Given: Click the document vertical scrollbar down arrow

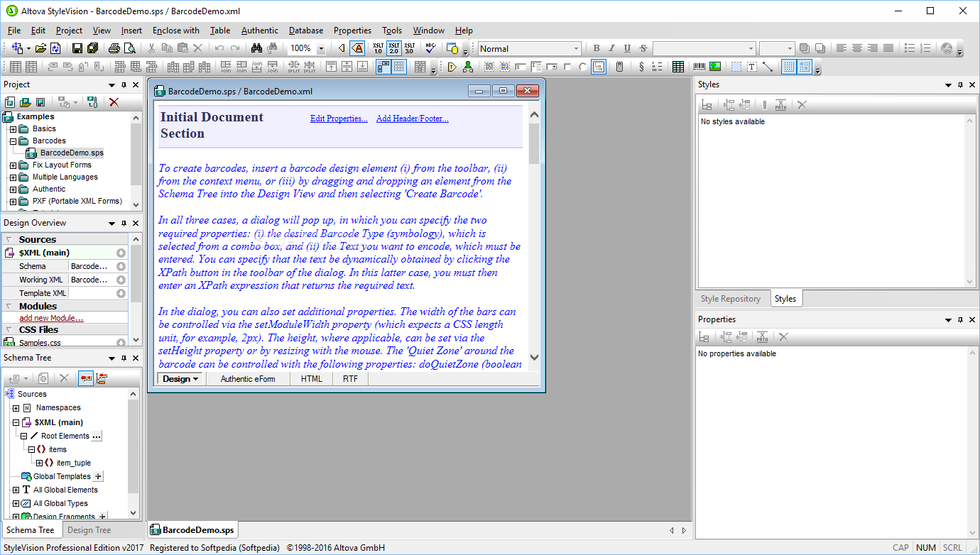Looking at the screenshot, I should (534, 358).
